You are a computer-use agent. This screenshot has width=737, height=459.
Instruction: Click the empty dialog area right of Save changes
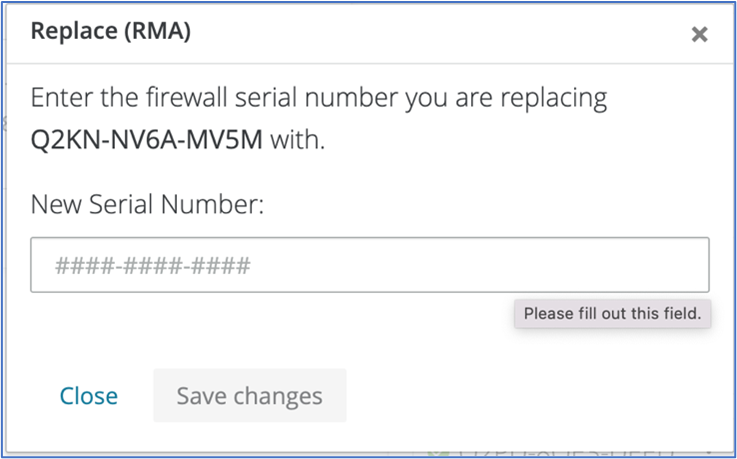[530, 396]
